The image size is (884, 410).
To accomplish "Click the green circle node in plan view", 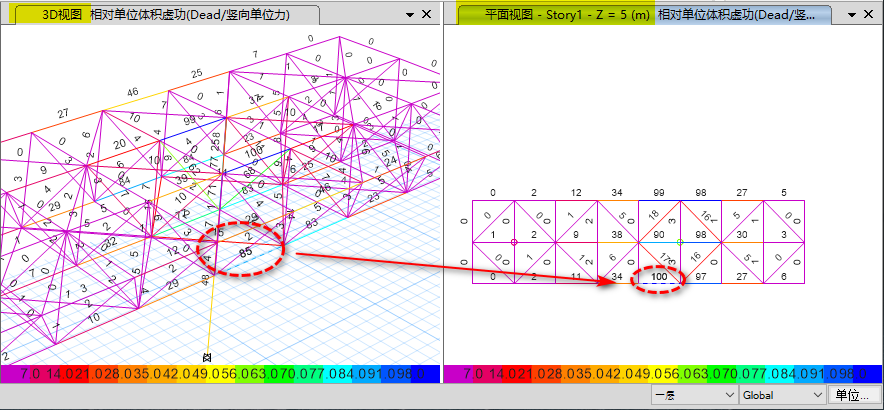I will pyautogui.click(x=679, y=242).
